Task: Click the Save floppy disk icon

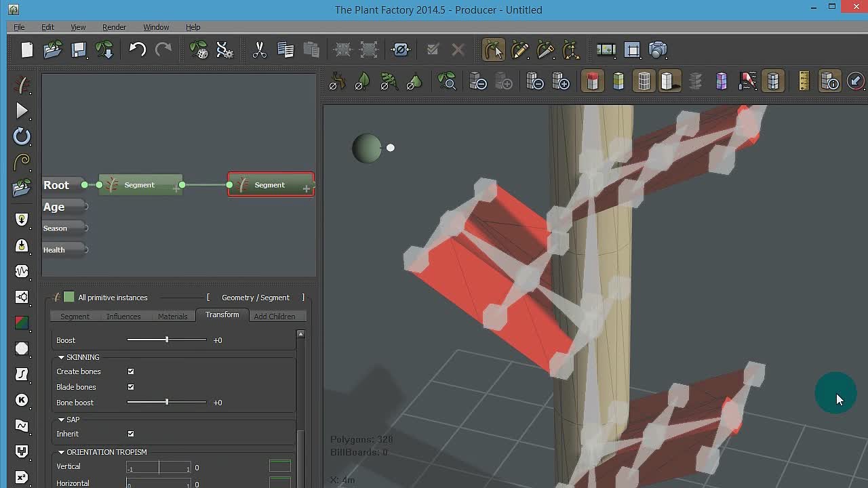Action: (79, 49)
